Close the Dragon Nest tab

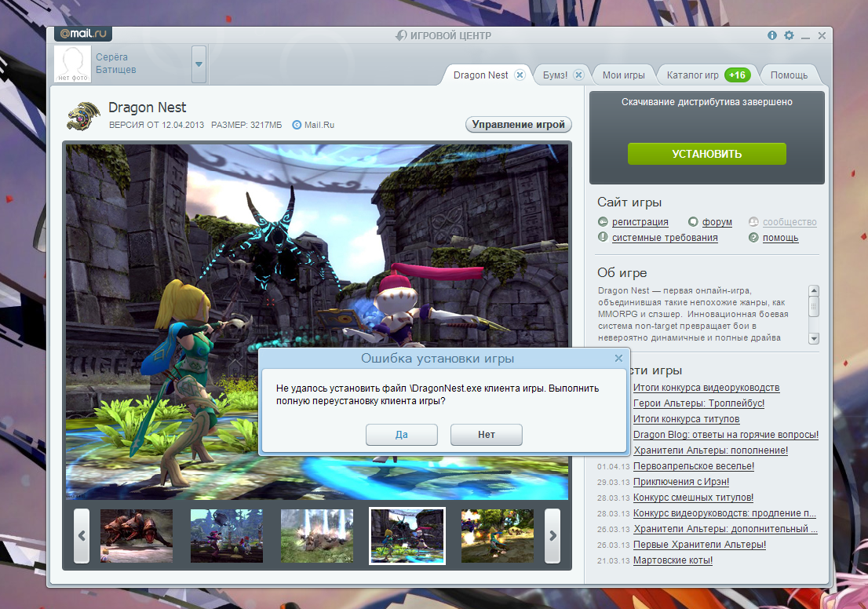pyautogui.click(x=520, y=75)
